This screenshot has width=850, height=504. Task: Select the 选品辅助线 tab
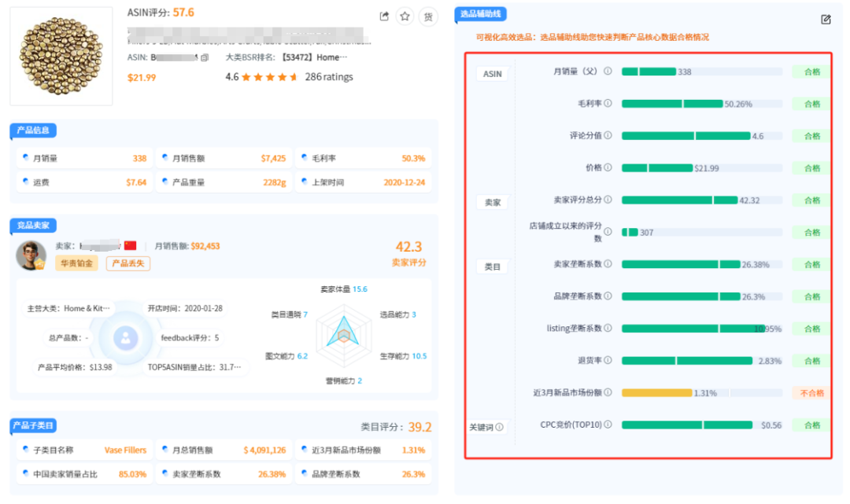click(x=480, y=14)
